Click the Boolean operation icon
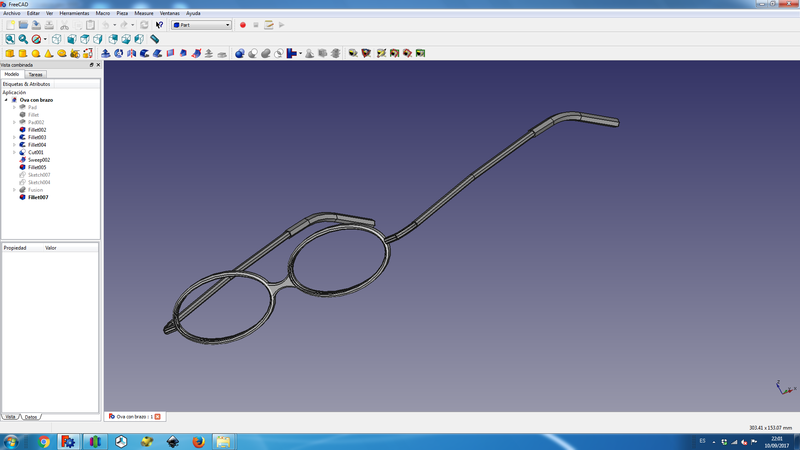The width and height of the screenshot is (800, 450). 240,53
